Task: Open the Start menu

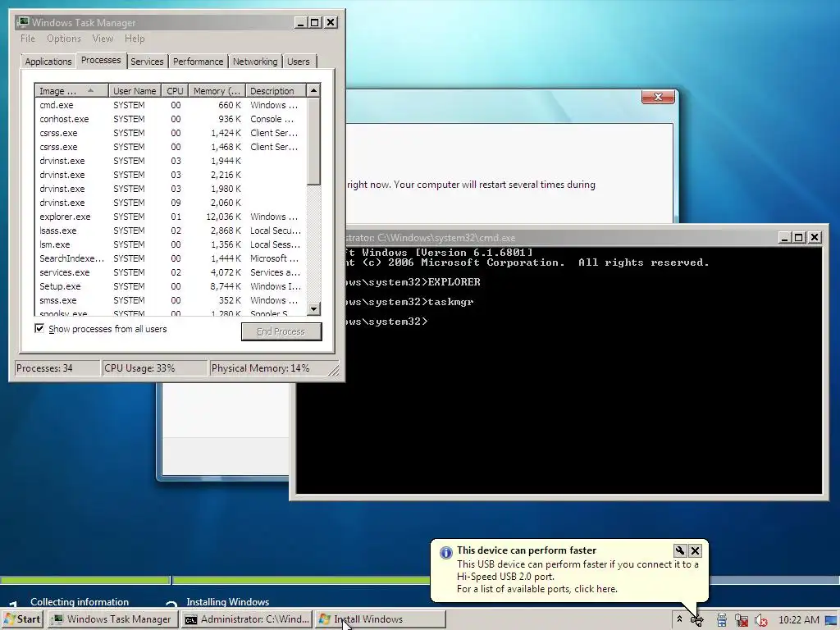Action: 22,619
